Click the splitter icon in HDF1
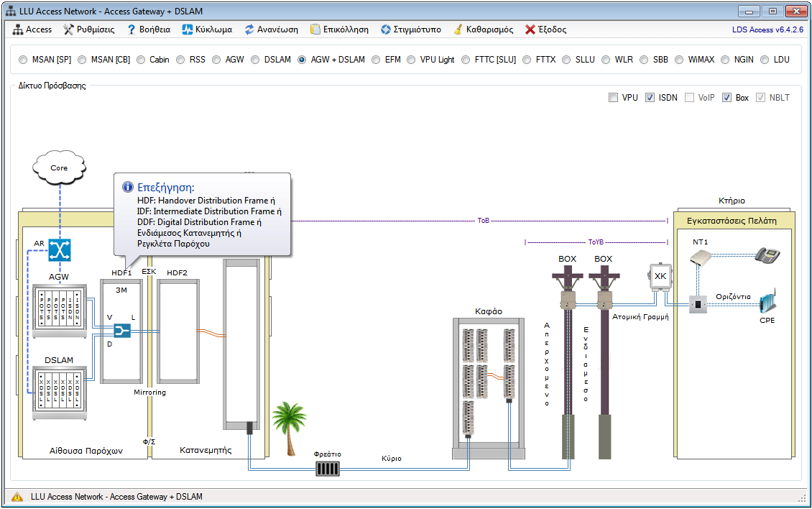The image size is (812, 509). click(x=121, y=331)
